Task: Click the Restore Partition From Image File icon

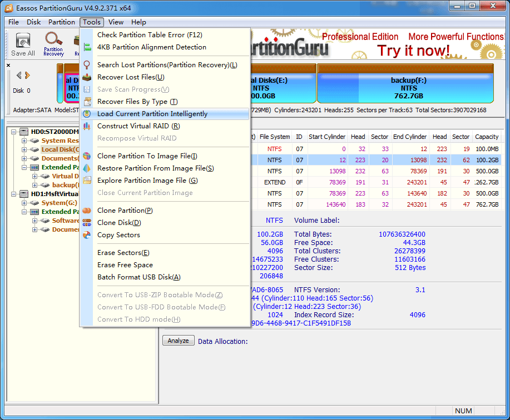Action: coord(87,168)
